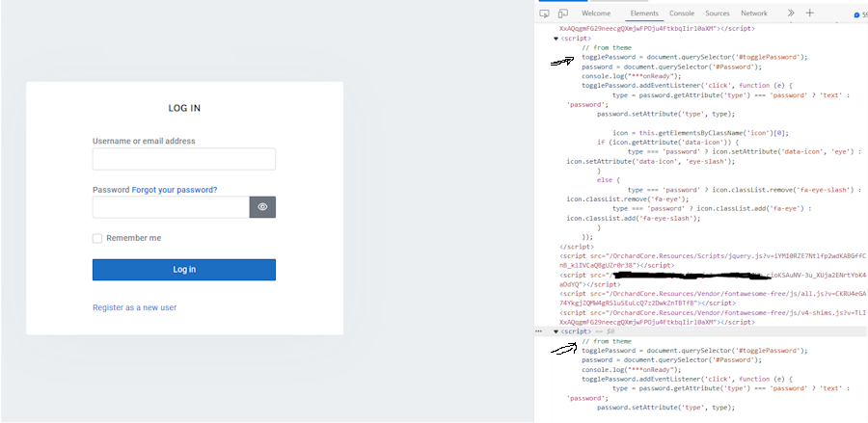This screenshot has height=423, width=868.
Task: Click the first '// from theme' comment
Action: pyautogui.click(x=607, y=48)
